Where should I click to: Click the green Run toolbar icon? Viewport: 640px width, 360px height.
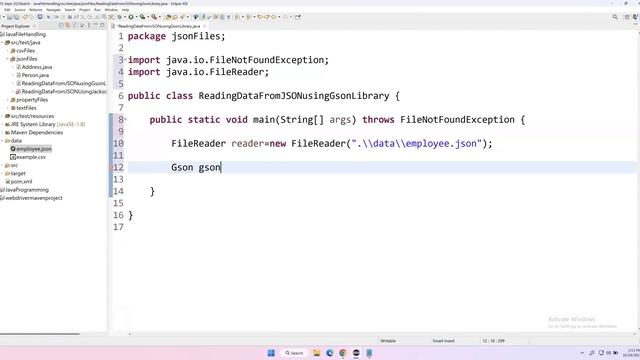131,17
